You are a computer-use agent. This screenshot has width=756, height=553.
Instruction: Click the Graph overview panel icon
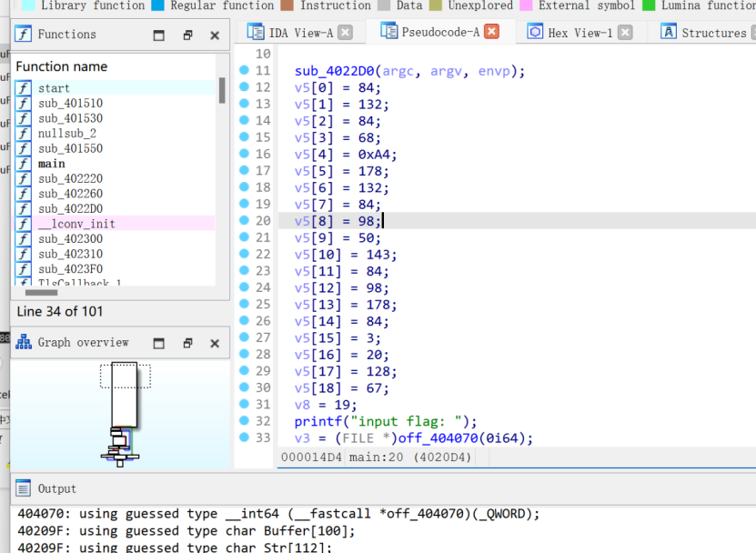pyautogui.click(x=23, y=342)
